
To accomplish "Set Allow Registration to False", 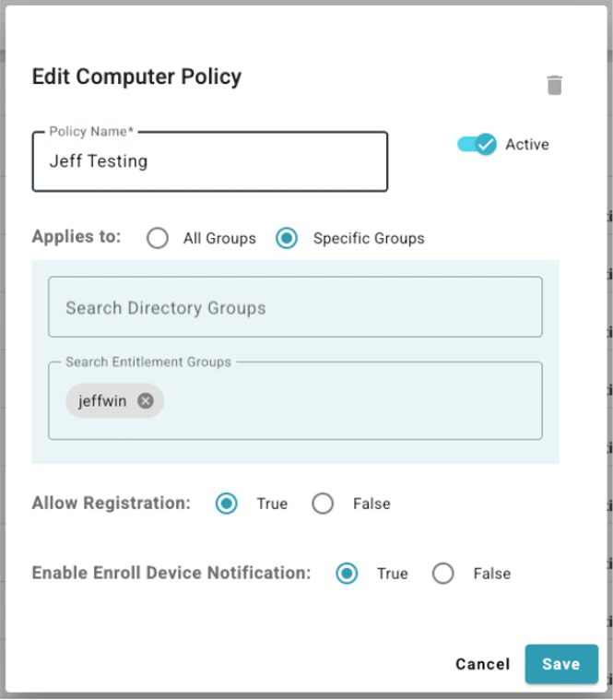I will point(323,504).
